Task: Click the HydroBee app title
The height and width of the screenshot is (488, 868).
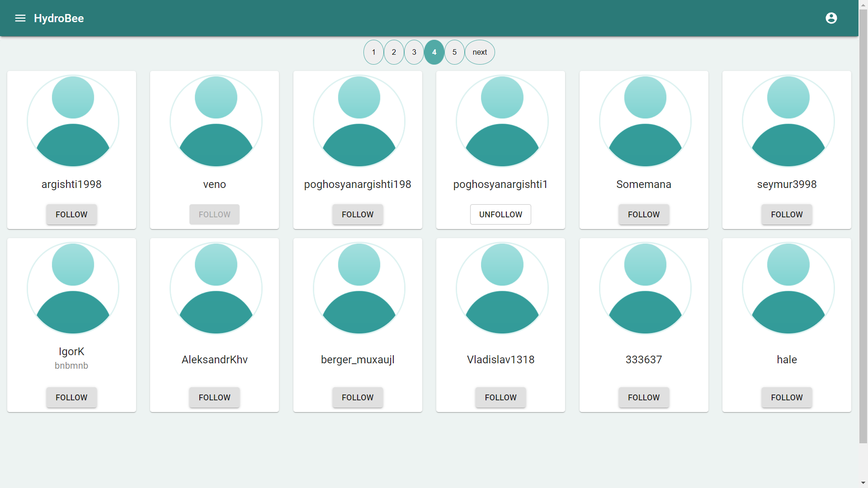Action: tap(58, 18)
